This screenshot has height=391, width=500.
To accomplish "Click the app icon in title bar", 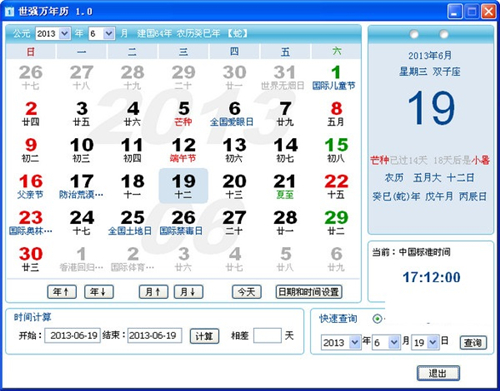I will [9, 12].
